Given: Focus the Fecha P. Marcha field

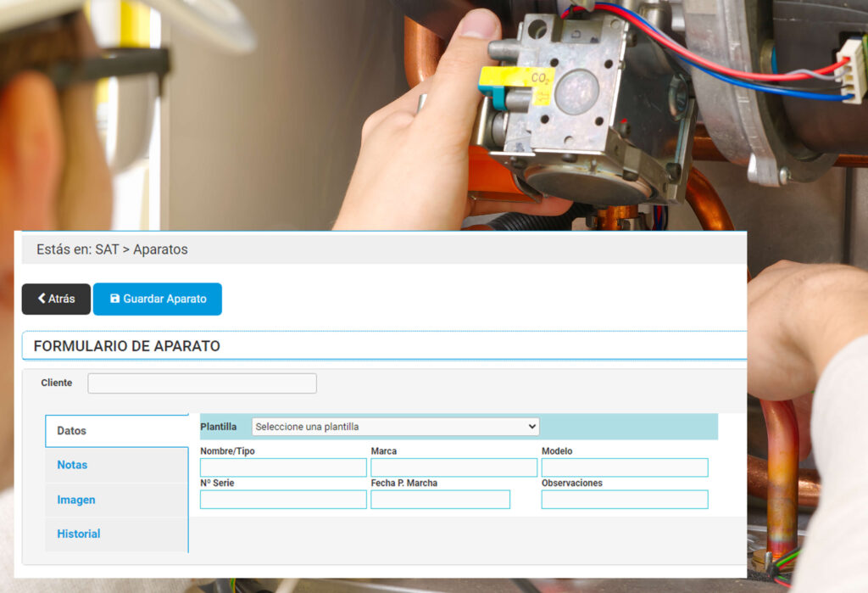Looking at the screenshot, I should pos(440,500).
